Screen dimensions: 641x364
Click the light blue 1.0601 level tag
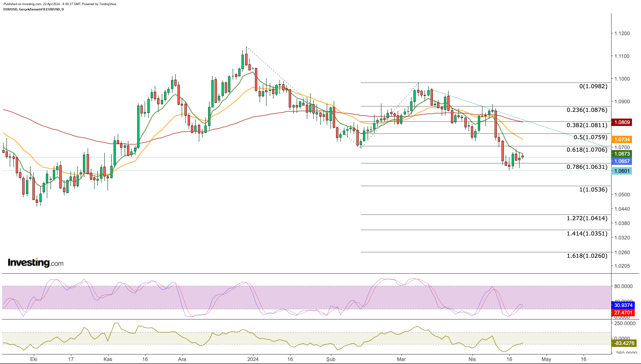point(622,171)
